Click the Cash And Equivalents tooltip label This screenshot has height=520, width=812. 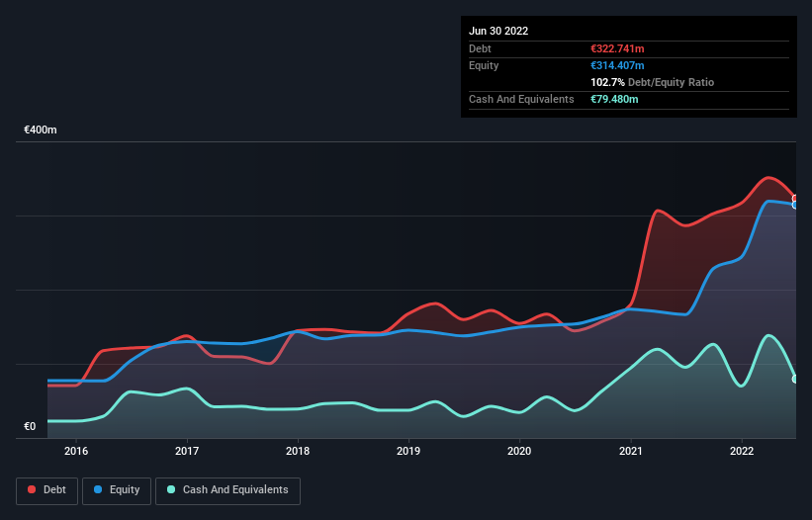point(521,99)
